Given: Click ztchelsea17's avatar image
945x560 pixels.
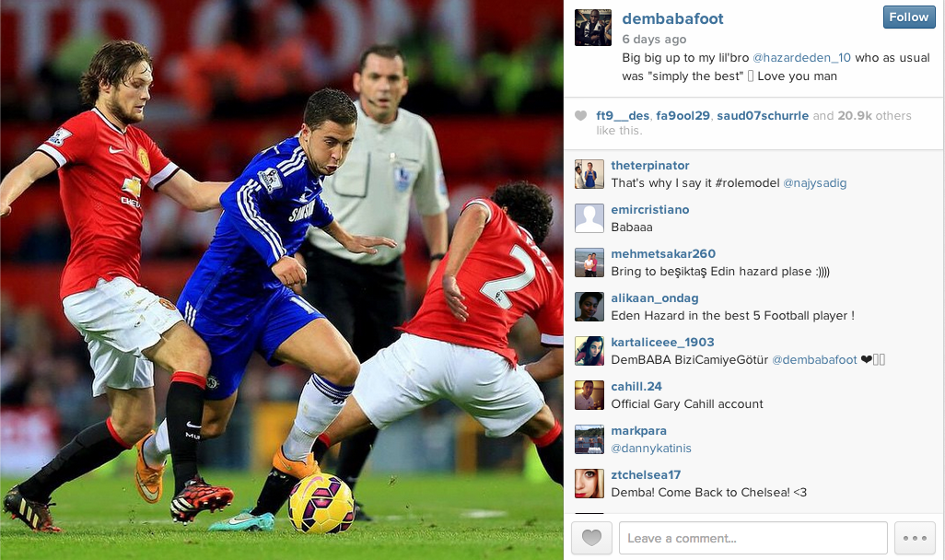Looking at the screenshot, I should coord(589,484).
